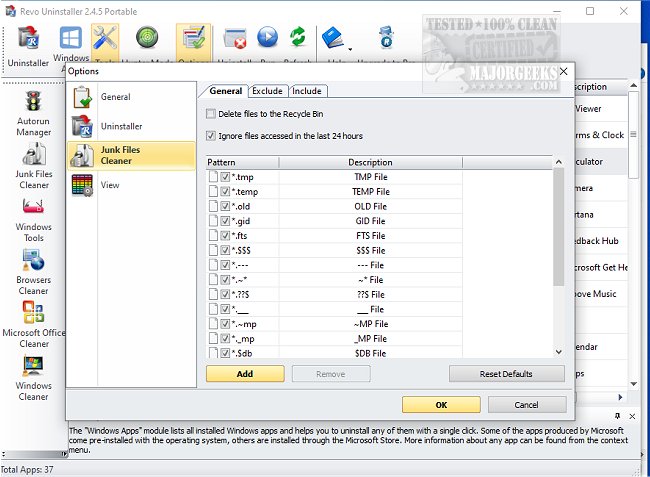The height and width of the screenshot is (477, 650).
Task: Uncheck the *.gid pattern checkbox
Action: pyautogui.click(x=225, y=221)
